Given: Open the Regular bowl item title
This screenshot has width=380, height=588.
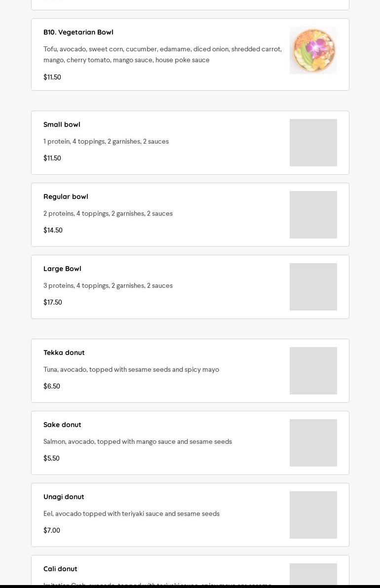Looking at the screenshot, I should pos(66,196).
